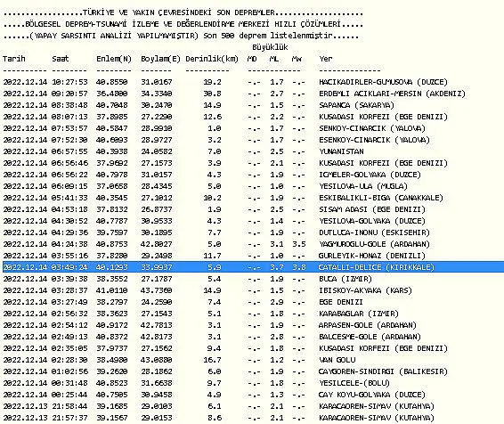This screenshot has height=424, width=504.
Task: Click the HACIKADIRLER-GUMUSOVA (DUZCE) location entry
Action: point(383,82)
